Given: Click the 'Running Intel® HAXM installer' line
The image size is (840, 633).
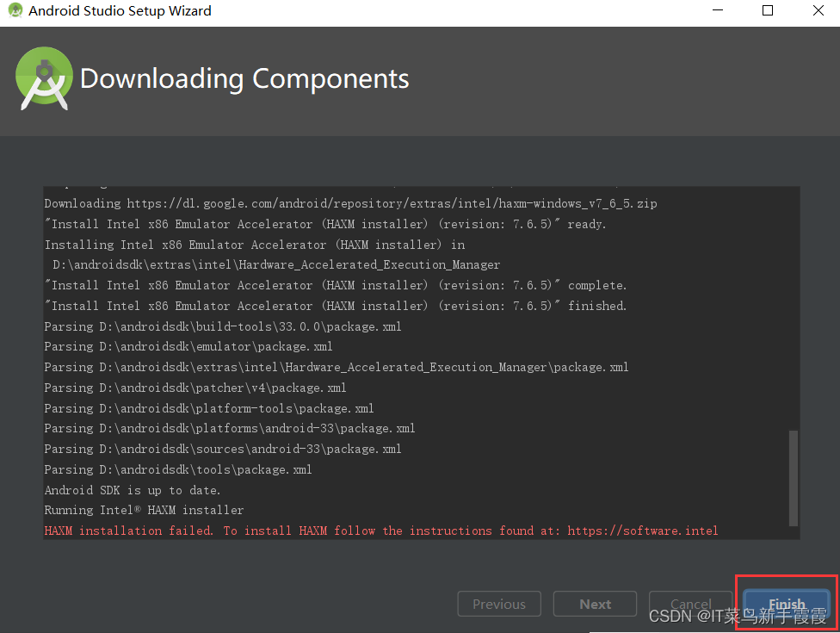Looking at the screenshot, I should click(144, 510).
